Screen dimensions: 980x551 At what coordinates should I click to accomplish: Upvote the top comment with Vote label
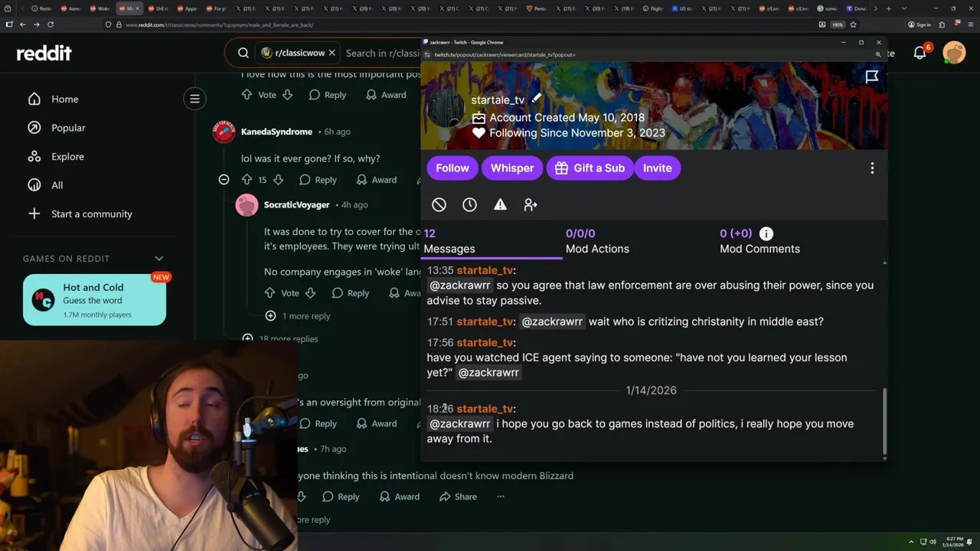pyautogui.click(x=247, y=95)
